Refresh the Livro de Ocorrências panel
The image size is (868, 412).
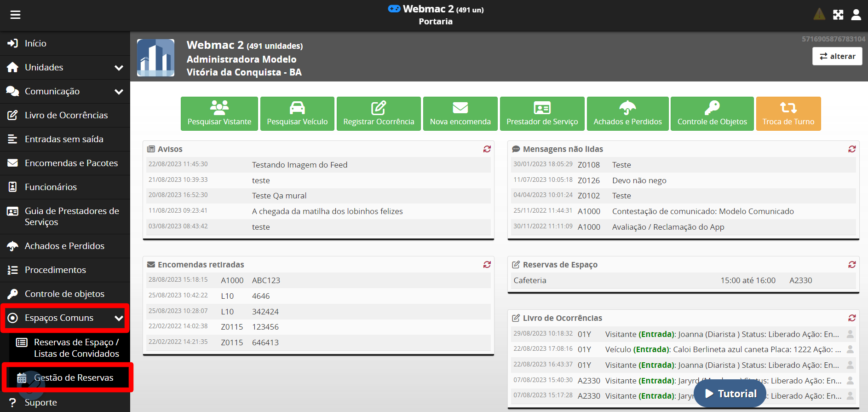pos(852,318)
